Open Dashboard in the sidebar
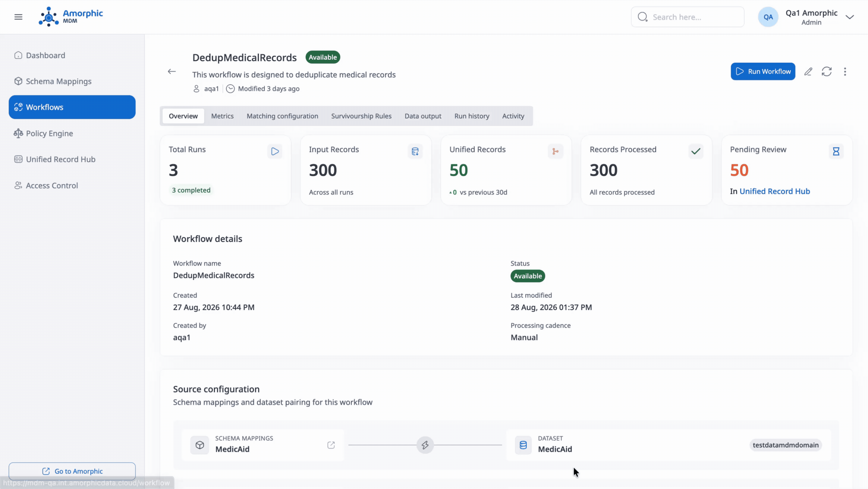 pos(72,55)
